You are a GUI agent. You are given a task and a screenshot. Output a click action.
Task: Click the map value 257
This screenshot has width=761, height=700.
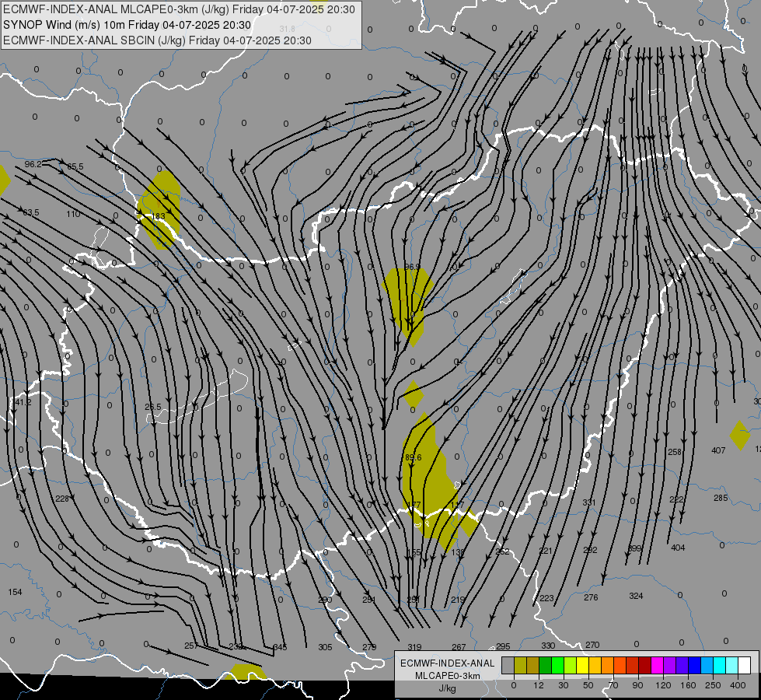[191, 646]
